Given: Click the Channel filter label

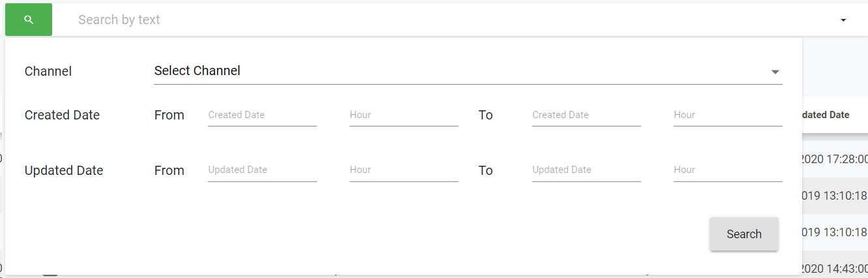Looking at the screenshot, I should [x=48, y=72].
